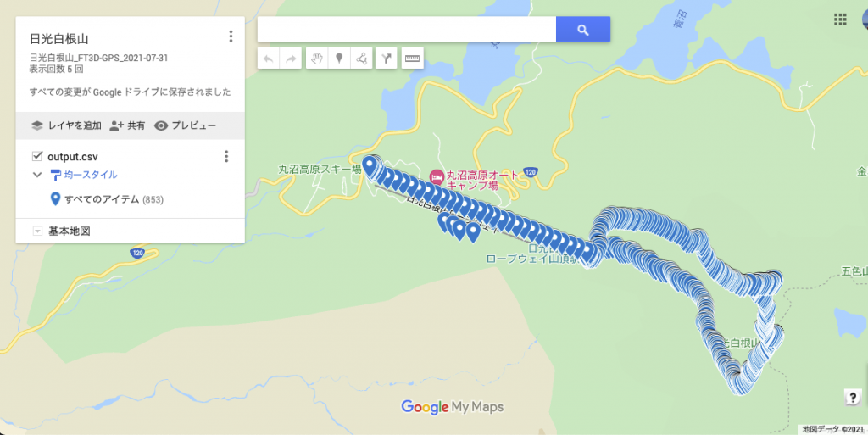
Task: Uncheck the output.csv layer checkbox
Action: coord(37,156)
